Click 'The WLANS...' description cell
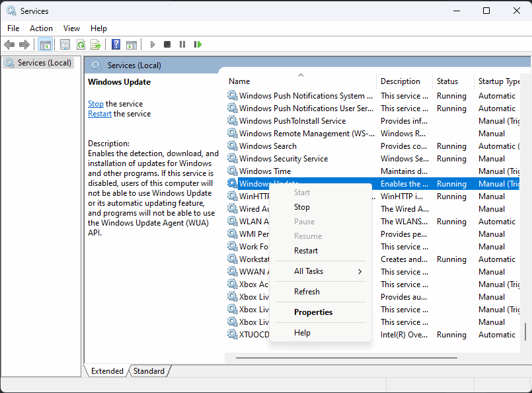Screen dimensions: 532x393 (x=404, y=222)
